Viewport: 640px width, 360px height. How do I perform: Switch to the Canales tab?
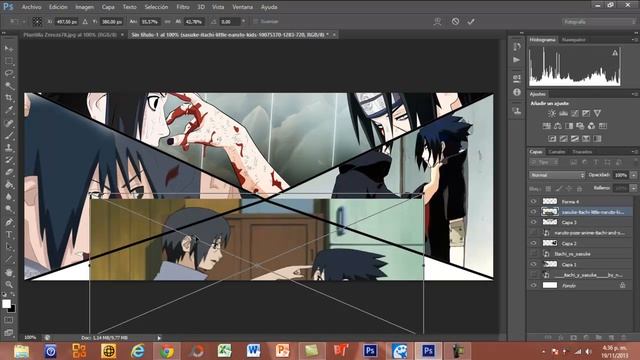click(x=557, y=152)
